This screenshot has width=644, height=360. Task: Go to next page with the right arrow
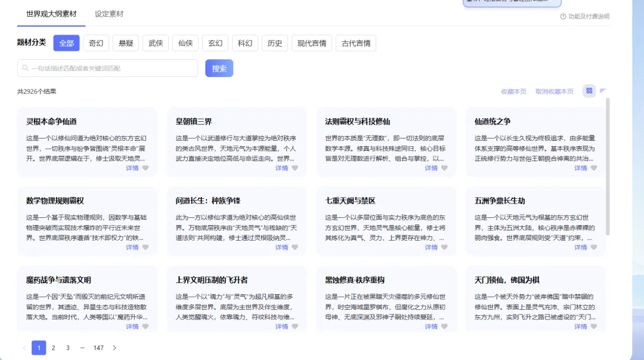(x=114, y=347)
